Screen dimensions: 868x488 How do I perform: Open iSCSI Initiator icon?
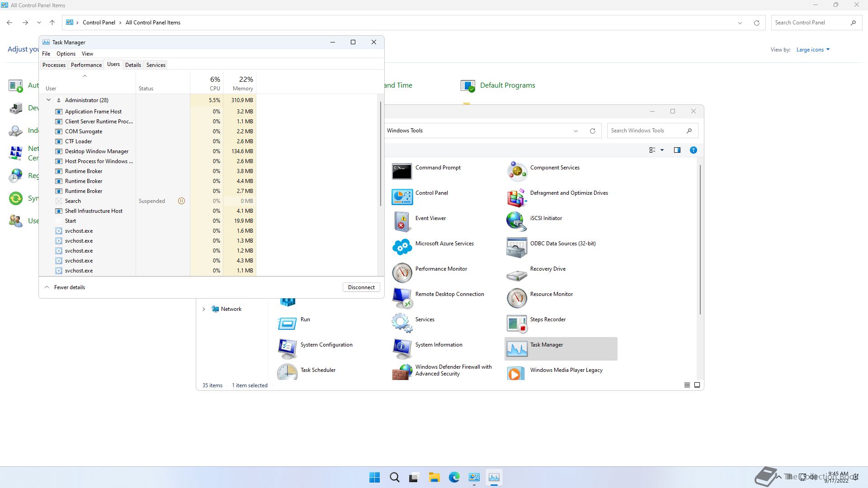(517, 222)
